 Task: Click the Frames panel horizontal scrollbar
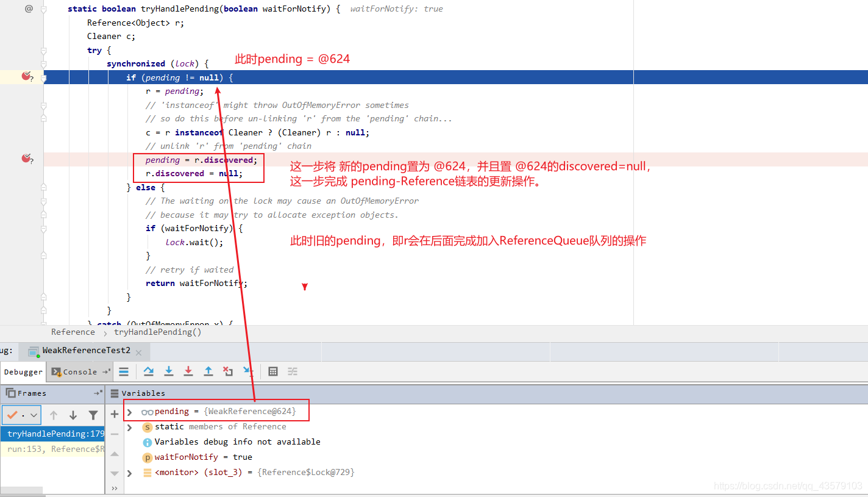(x=21, y=490)
